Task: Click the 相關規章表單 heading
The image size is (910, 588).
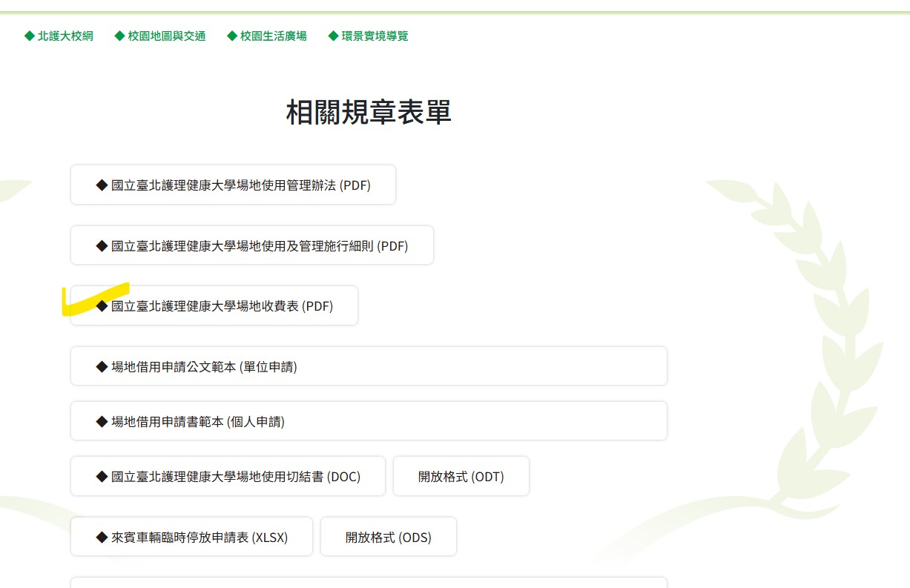Action: pos(369,113)
